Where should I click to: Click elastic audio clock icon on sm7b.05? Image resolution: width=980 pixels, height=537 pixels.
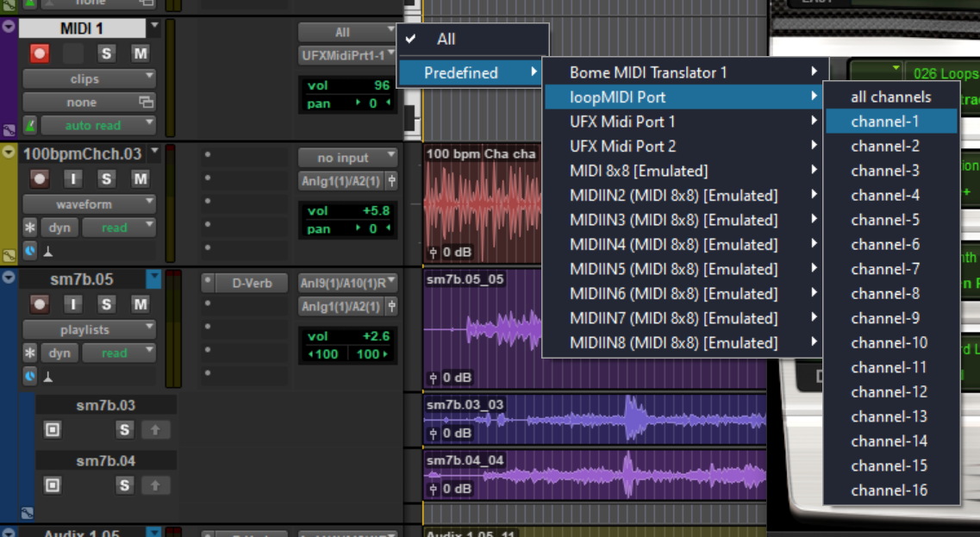tap(30, 376)
